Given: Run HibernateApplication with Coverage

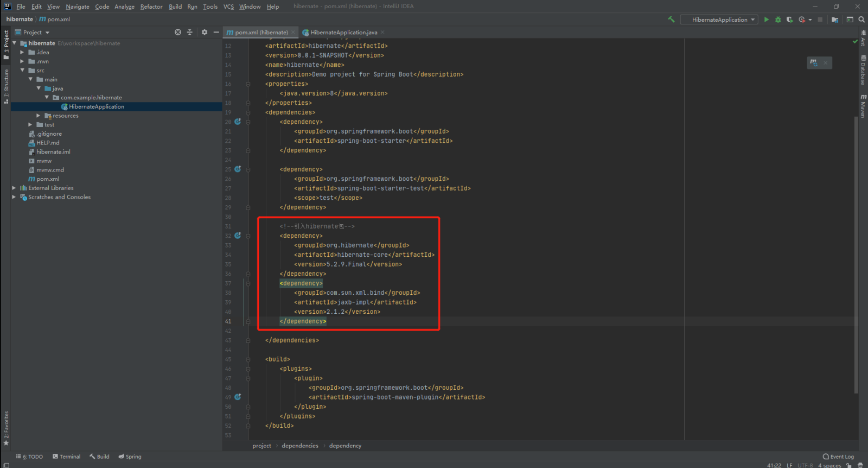Looking at the screenshot, I should click(789, 20).
